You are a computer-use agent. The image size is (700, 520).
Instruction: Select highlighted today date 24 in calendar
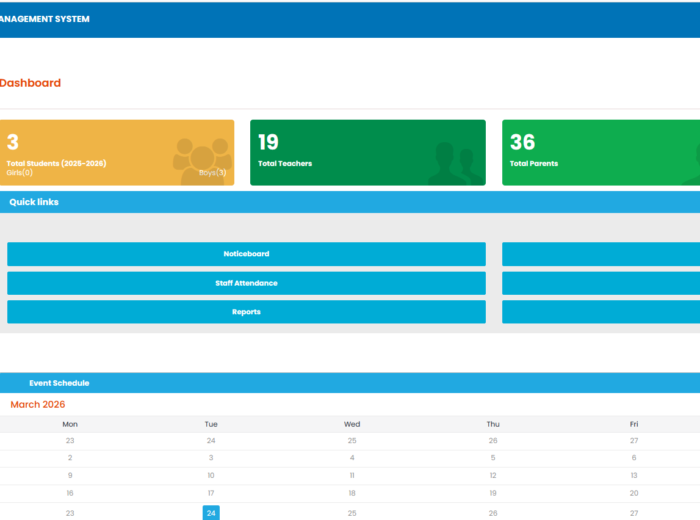coord(211,513)
